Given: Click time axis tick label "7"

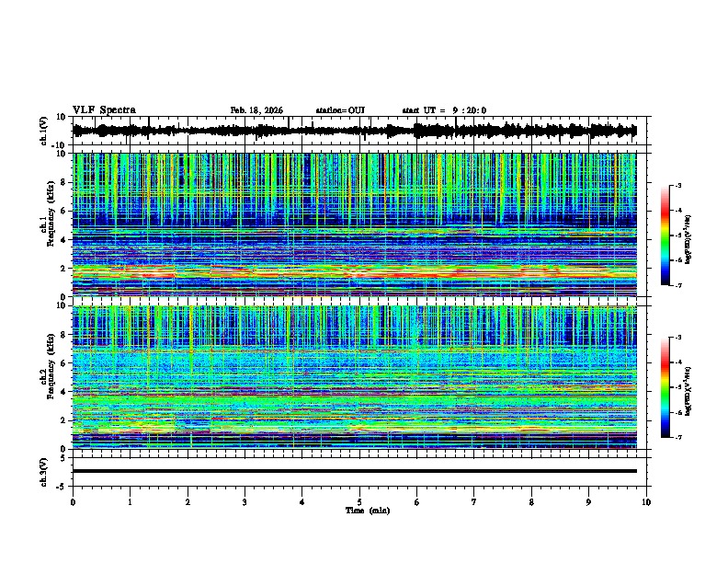Looking at the screenshot, I should point(474,501).
